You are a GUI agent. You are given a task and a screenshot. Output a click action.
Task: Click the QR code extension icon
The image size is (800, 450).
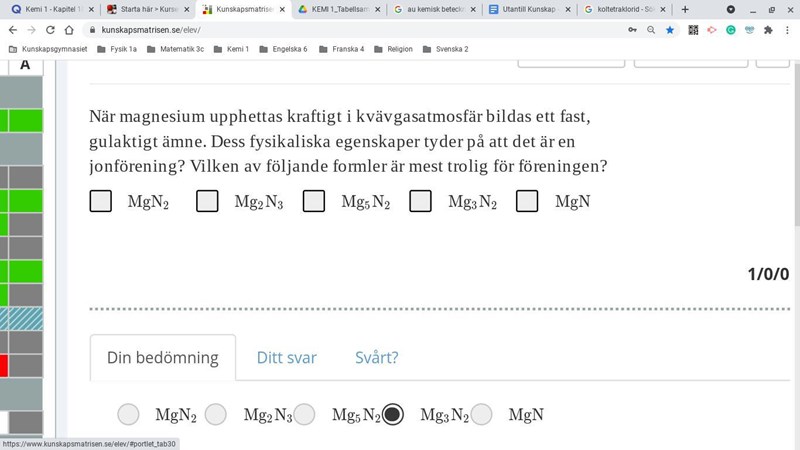[x=693, y=30]
